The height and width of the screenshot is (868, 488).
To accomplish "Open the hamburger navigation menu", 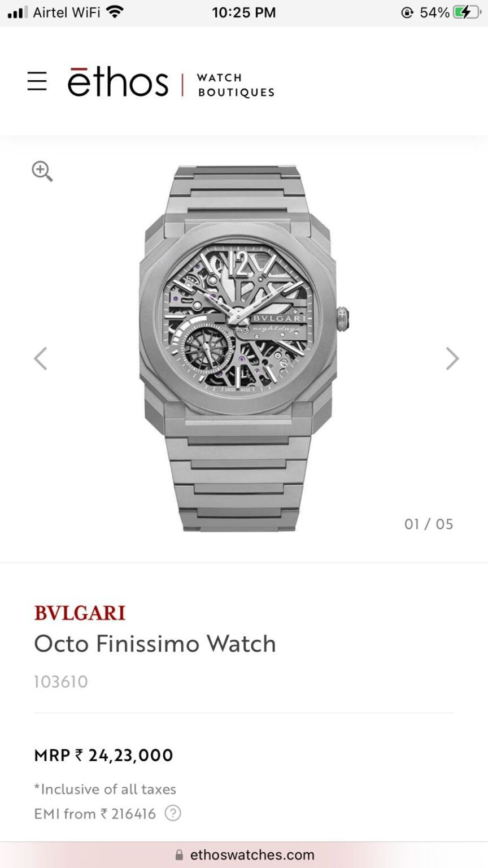I will click(x=37, y=81).
